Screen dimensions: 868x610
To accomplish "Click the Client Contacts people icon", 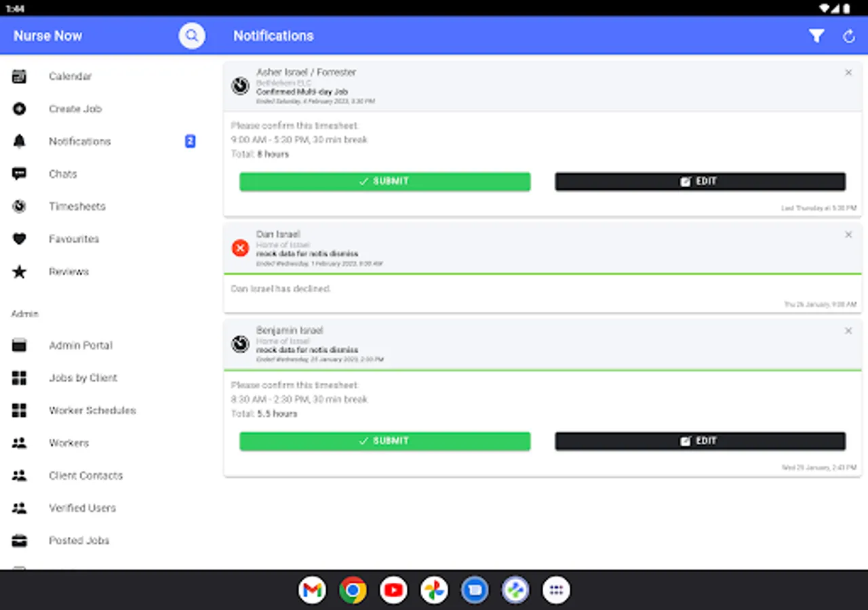I will coord(19,476).
